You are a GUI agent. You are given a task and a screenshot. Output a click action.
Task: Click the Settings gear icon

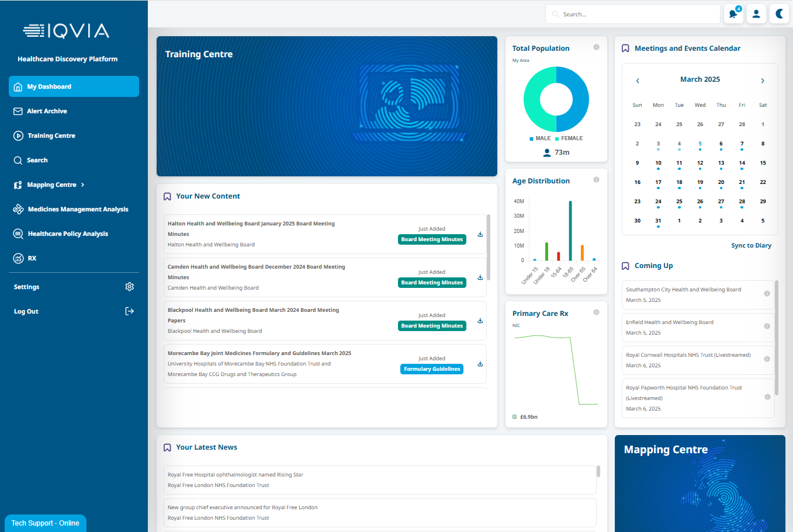click(130, 287)
